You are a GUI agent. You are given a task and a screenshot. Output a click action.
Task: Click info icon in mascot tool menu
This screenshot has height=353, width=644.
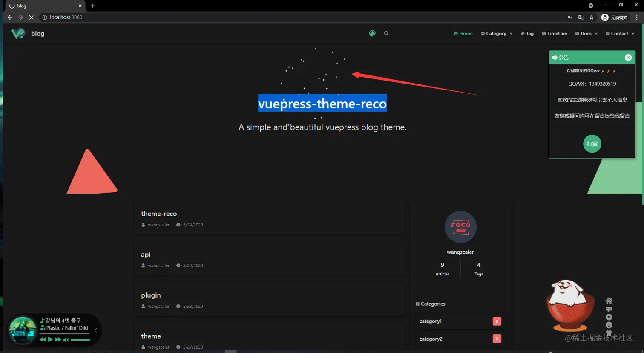[609, 325]
